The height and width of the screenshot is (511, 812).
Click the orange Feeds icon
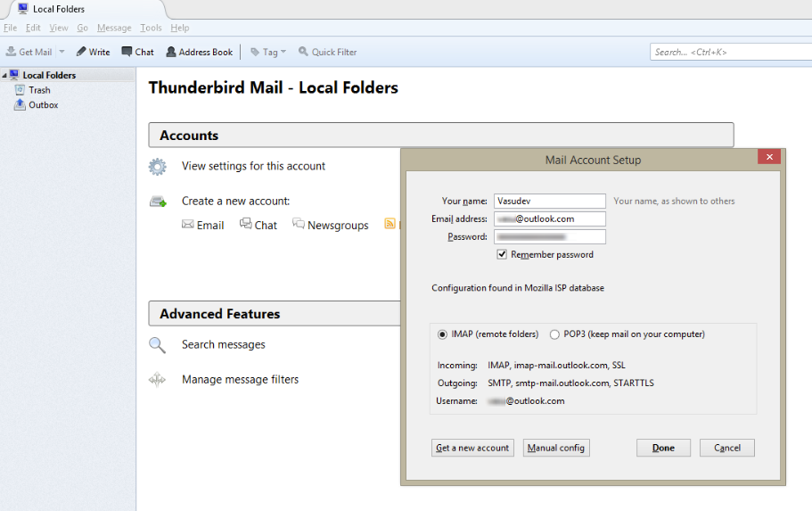(x=390, y=223)
